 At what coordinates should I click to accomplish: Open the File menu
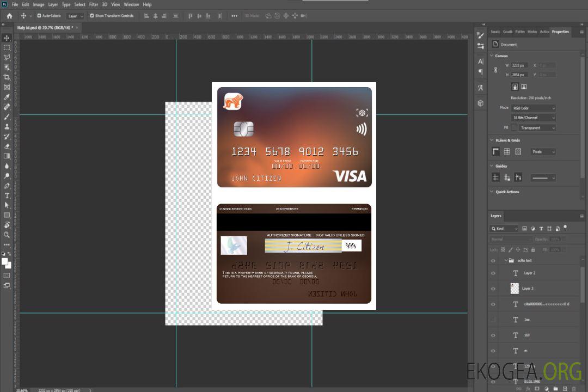pyautogui.click(x=15, y=4)
